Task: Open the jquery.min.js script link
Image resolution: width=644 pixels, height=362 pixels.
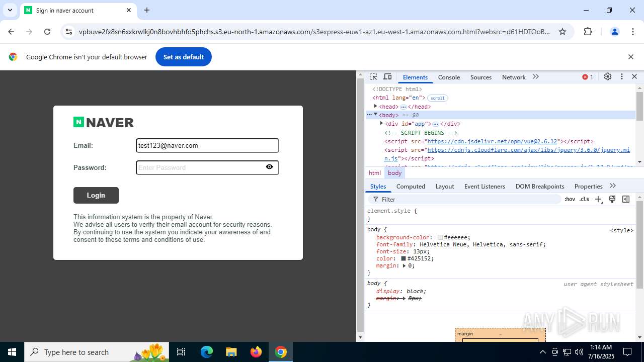Action: 507,154
